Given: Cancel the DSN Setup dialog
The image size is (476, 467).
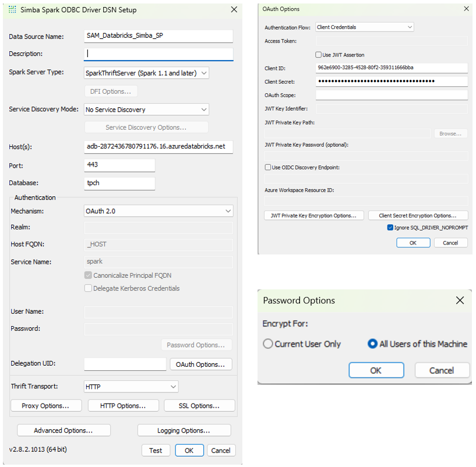Looking at the screenshot, I should click(221, 450).
